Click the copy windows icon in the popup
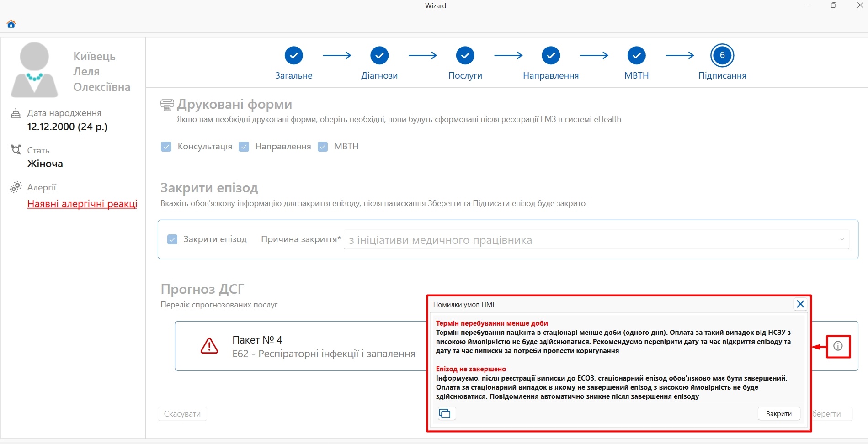The width and height of the screenshot is (868, 444). coord(445,413)
